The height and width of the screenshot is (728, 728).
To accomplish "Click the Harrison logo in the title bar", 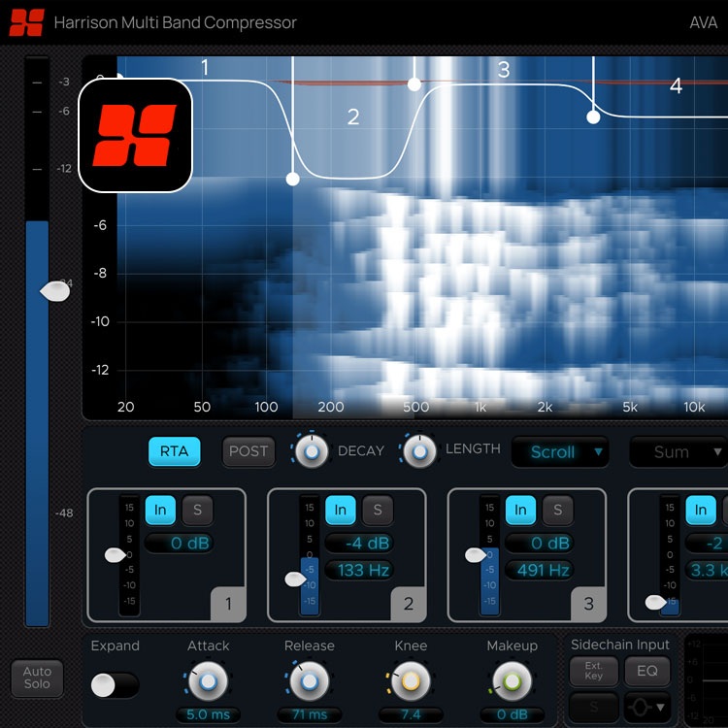I will coord(26,21).
